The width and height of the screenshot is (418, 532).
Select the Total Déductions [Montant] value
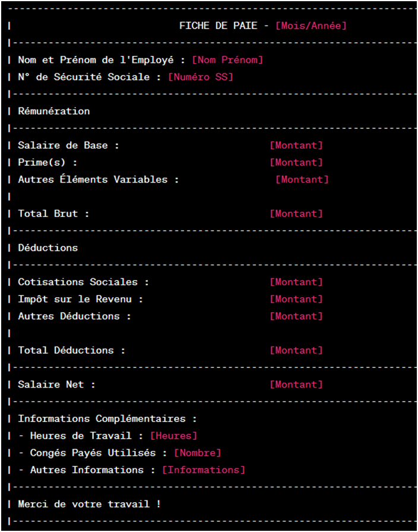296,351
